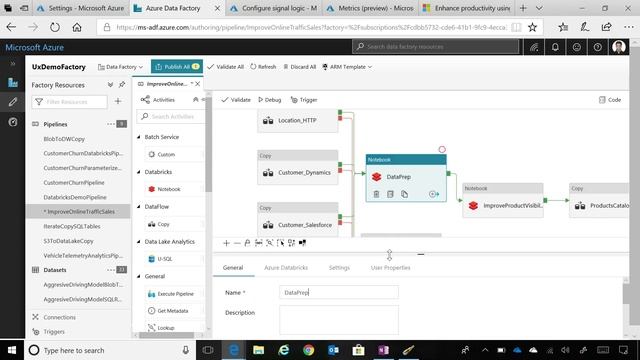Select the Location_HTTP activity node
The width and height of the screenshot is (640, 360).
(x=298, y=120)
